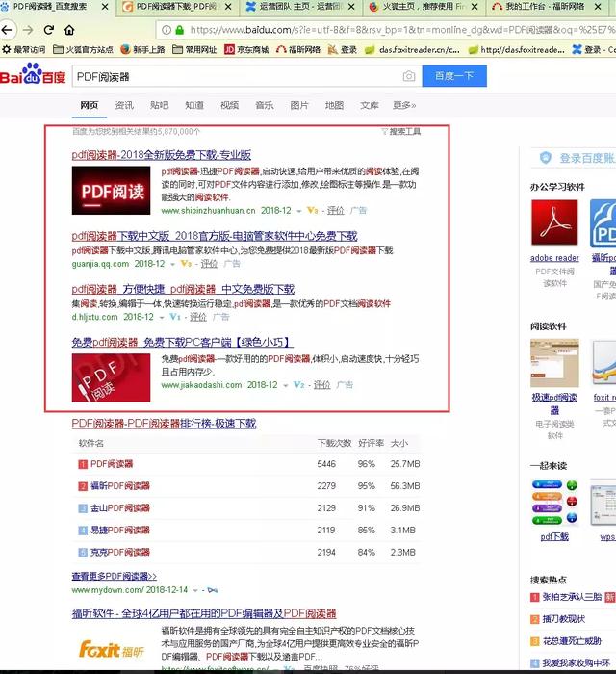Close the PDF阅读器_百度搜索 tab
The image size is (616, 674).
105,7
